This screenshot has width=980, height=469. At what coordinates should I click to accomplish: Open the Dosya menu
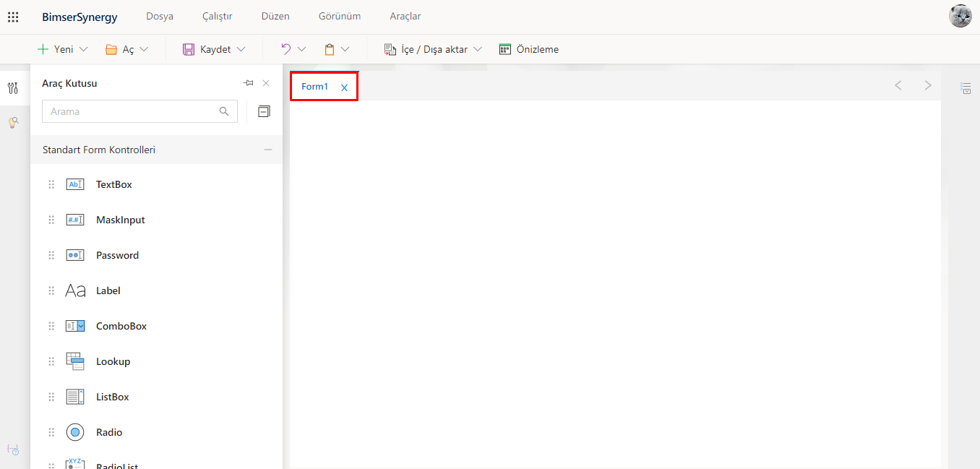coord(160,16)
